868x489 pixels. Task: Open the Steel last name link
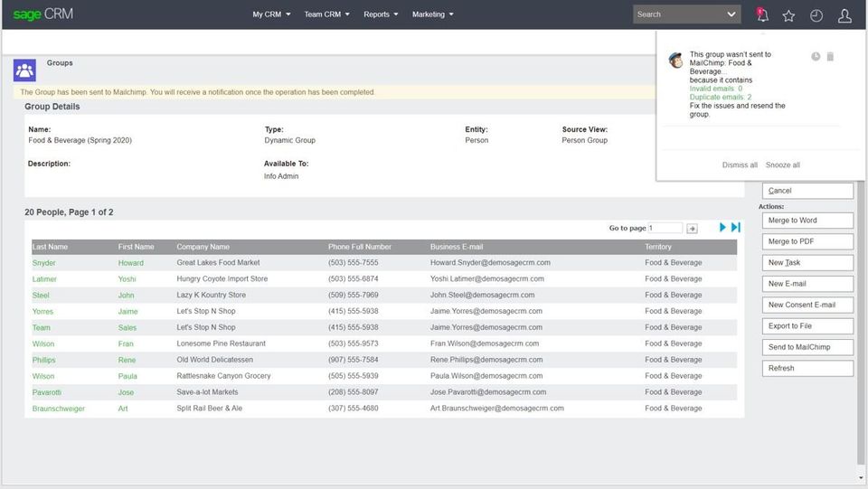point(41,296)
